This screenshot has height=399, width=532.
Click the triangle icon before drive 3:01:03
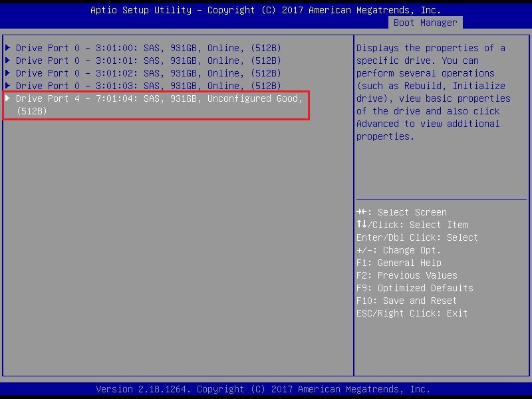click(8, 86)
